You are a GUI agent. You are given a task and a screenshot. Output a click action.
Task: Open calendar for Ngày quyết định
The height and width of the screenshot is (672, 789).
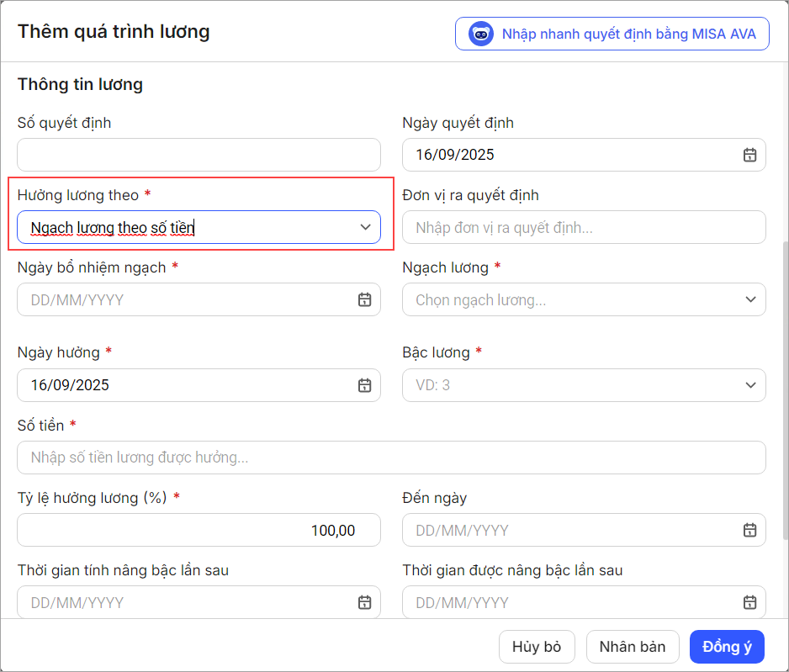click(749, 155)
